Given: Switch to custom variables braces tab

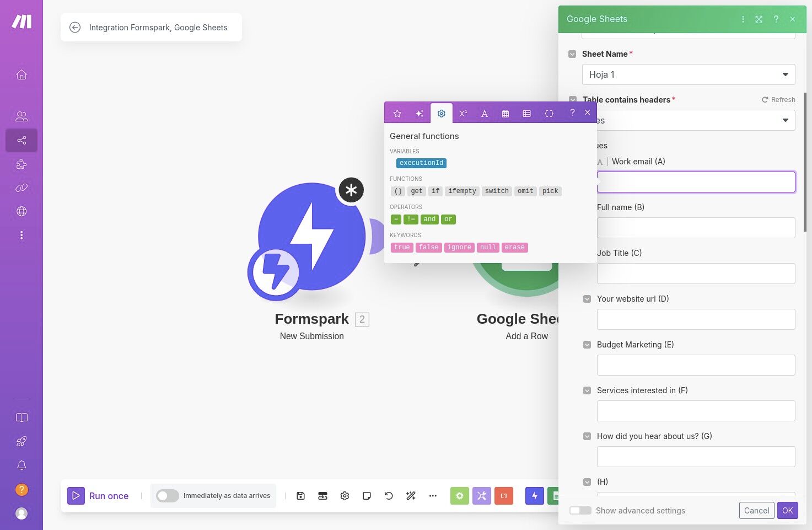Looking at the screenshot, I should tap(549, 114).
